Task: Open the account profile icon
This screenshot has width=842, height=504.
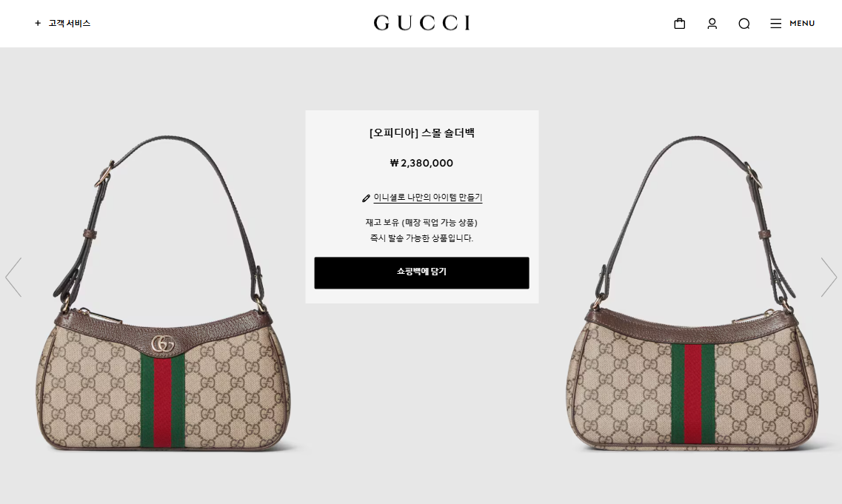Action: [x=712, y=24]
